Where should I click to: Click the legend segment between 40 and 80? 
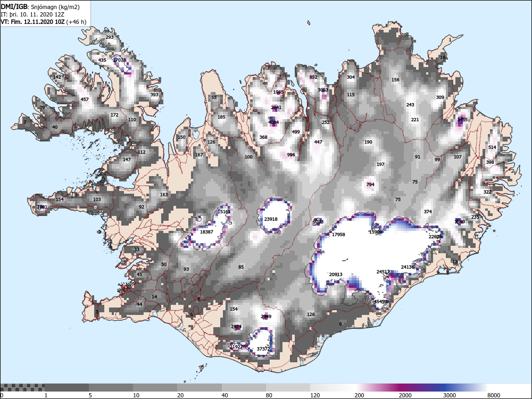(244, 387)
